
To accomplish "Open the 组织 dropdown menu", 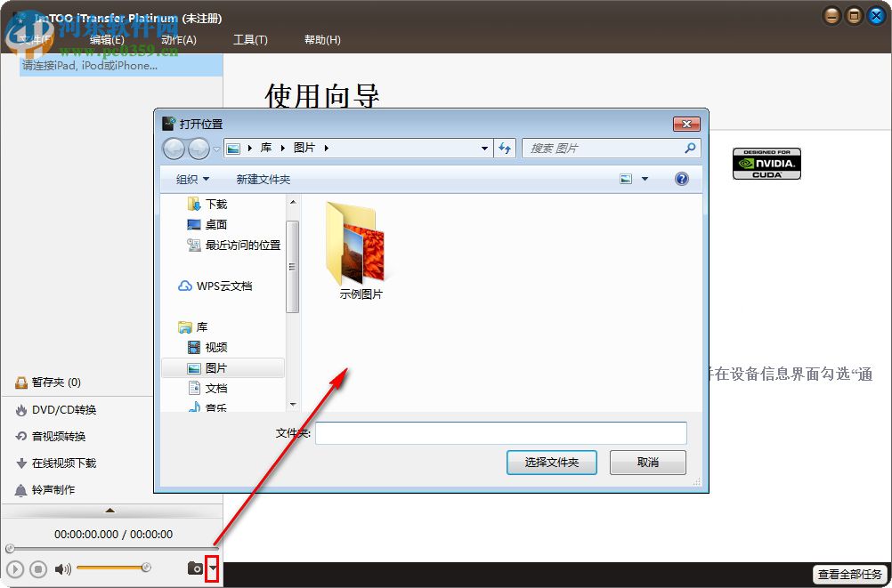I will [x=192, y=178].
